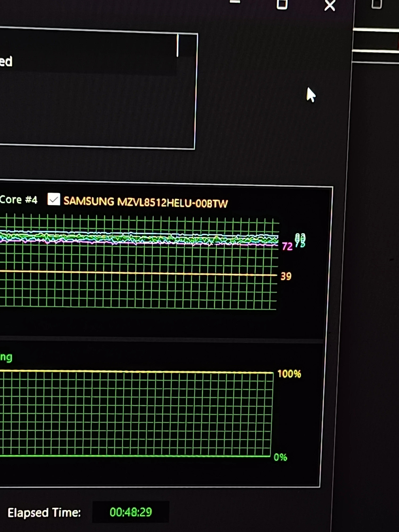Click the log header column divider
Image resolution: width=399 pixels, height=532 pixels.
point(178,45)
